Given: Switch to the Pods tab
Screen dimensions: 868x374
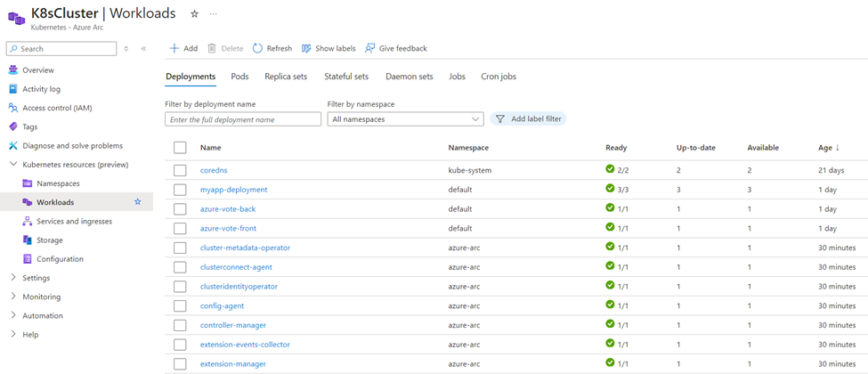Looking at the screenshot, I should [x=239, y=77].
